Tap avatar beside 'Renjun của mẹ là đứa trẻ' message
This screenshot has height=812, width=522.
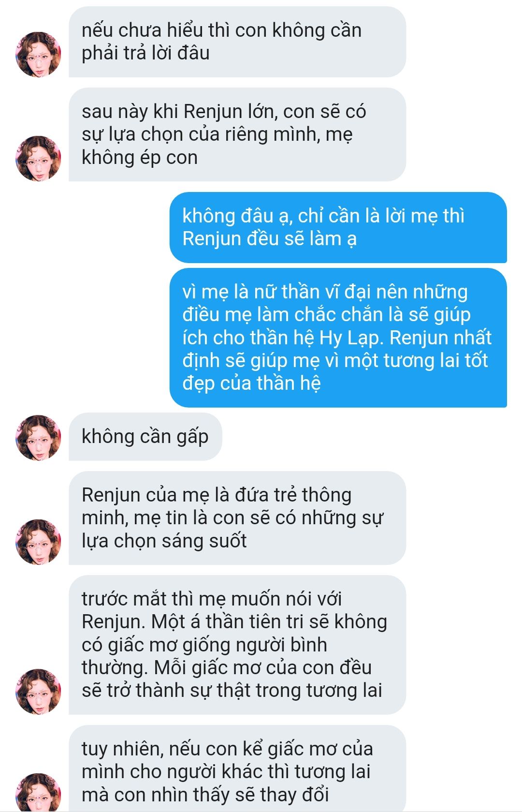39,542
